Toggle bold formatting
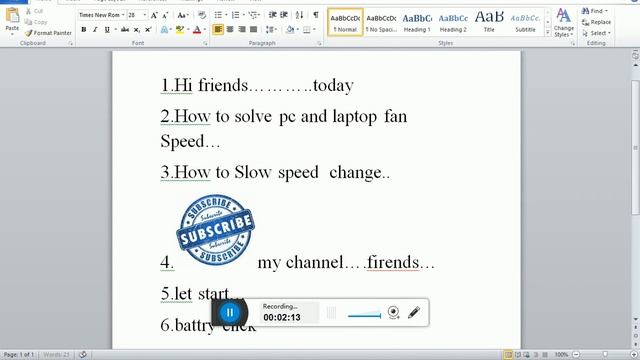Screen dimensions: 640x360 [84, 29]
